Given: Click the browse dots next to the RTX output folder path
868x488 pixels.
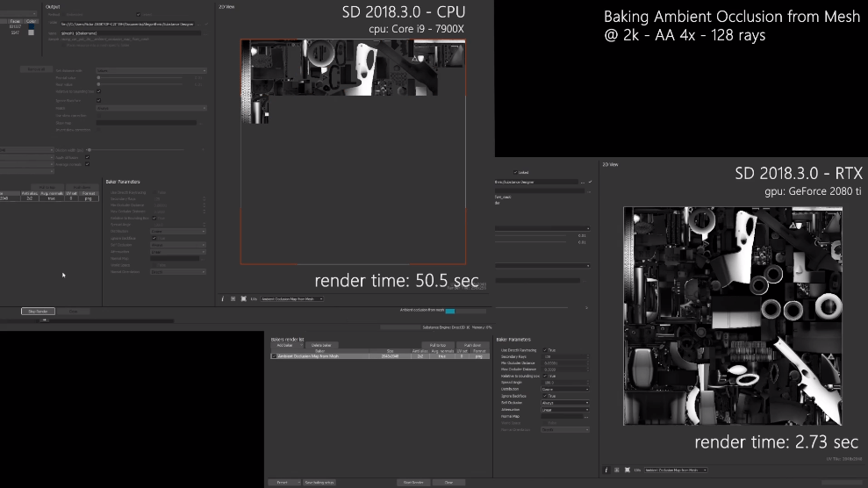Looking at the screenshot, I should tap(583, 182).
